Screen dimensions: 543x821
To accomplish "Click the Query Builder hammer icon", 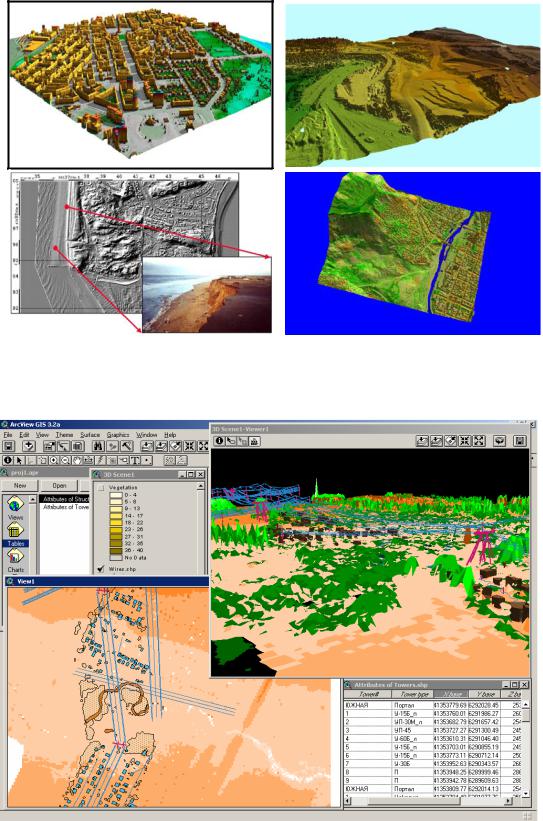I will 127,446.
